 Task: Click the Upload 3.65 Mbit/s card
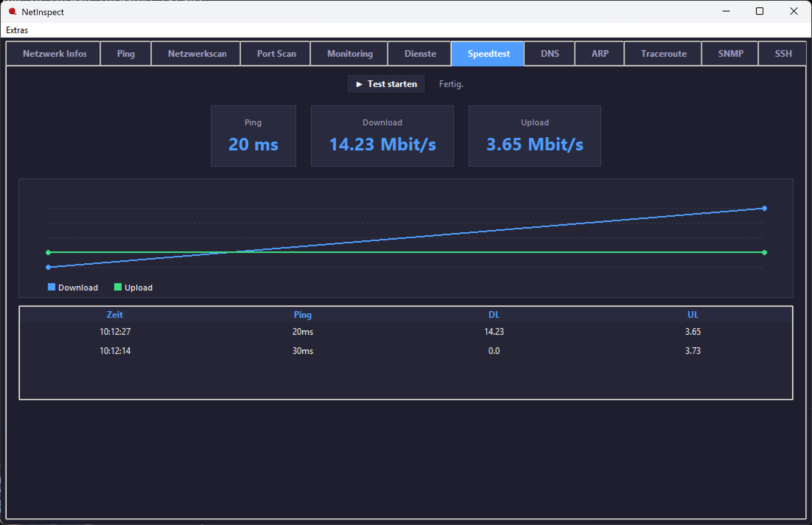tap(535, 136)
